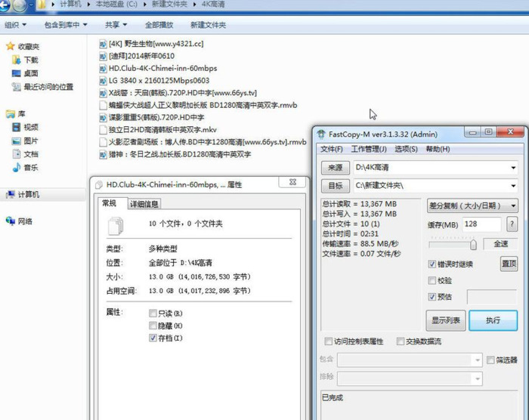The width and height of the screenshot is (529, 420).
Task: Open the 组织 organize dropdown in Explorer
Action: (16, 25)
